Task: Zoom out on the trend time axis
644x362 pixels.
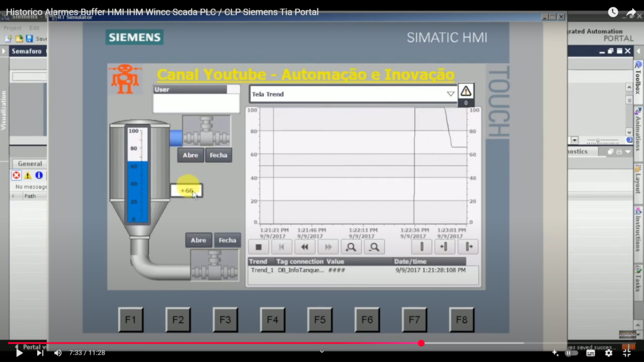Action: [x=374, y=247]
